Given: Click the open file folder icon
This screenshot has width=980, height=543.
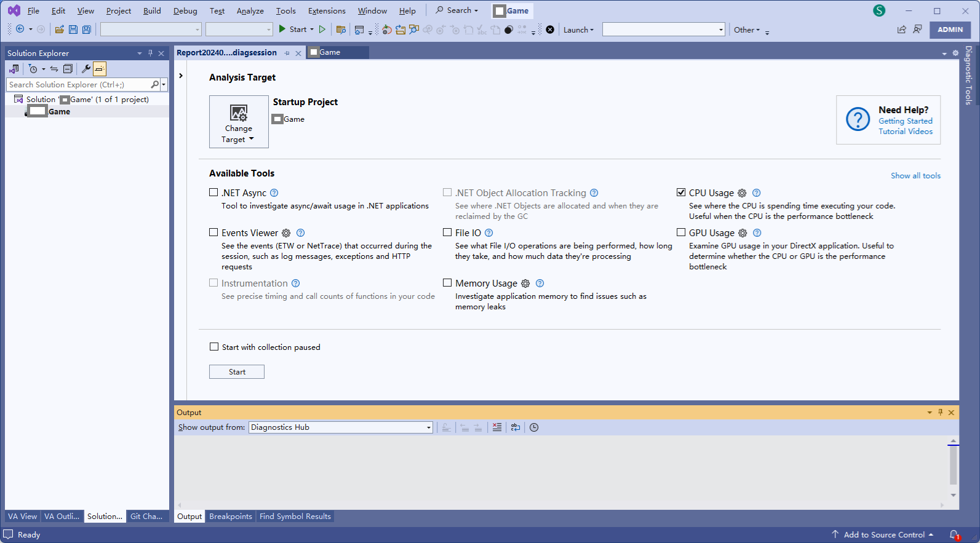Looking at the screenshot, I should [x=60, y=30].
